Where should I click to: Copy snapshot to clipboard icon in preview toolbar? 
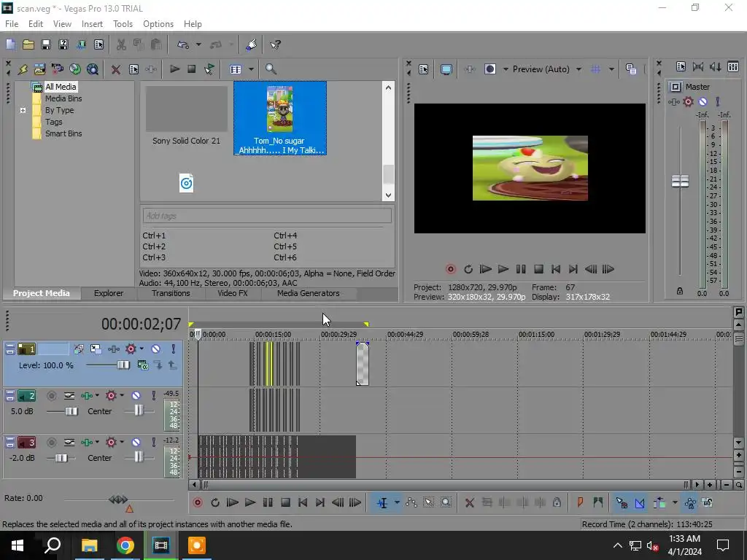631,69
